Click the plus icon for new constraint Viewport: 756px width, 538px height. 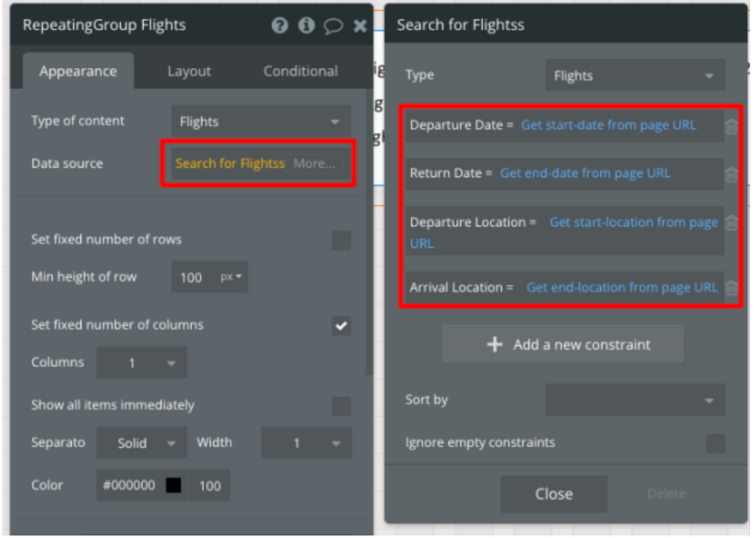pos(494,345)
